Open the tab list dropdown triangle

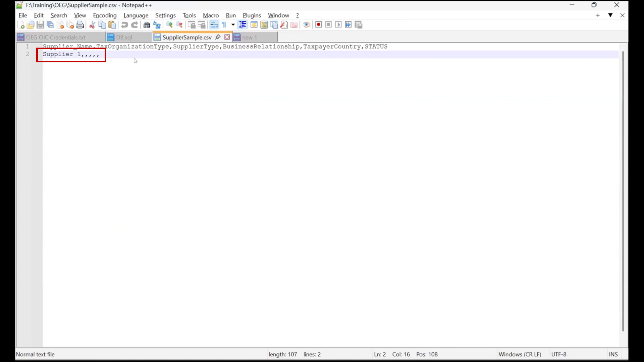[x=610, y=15]
